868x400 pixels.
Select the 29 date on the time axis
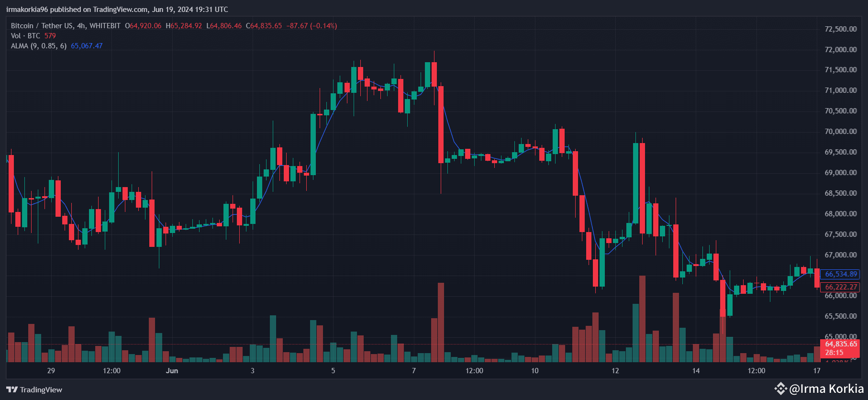click(51, 371)
